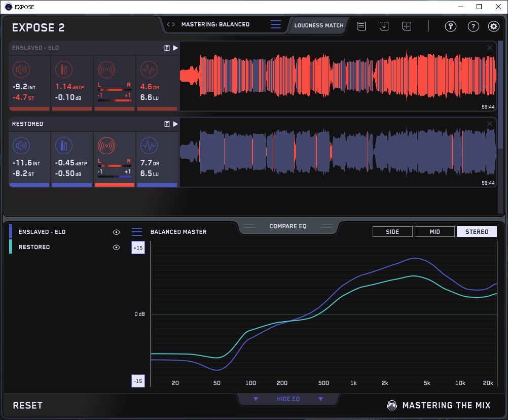
Task: Click the Mastering: Balanced preset name
Action: [215, 24]
